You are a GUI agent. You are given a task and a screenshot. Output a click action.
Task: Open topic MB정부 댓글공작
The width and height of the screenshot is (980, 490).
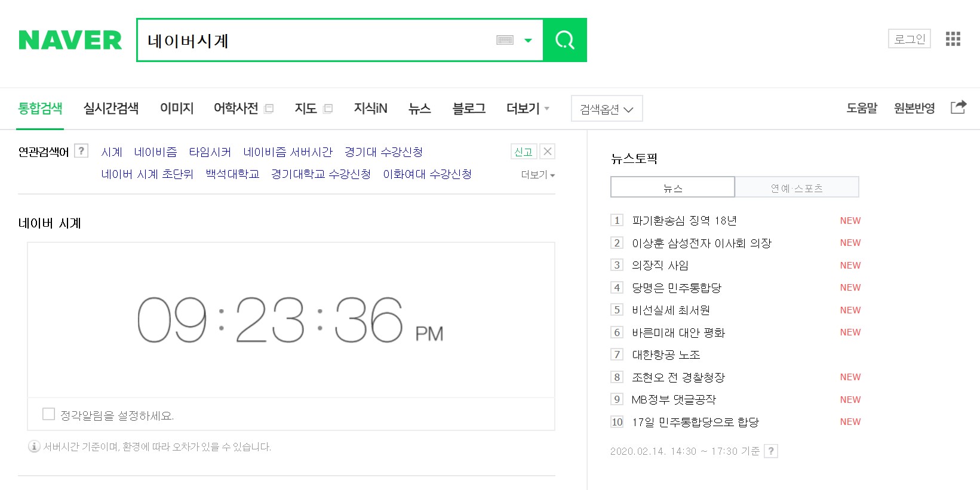click(674, 400)
